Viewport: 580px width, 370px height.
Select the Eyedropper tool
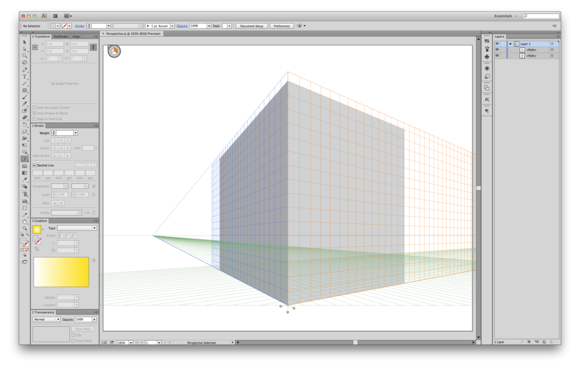pos(25,180)
